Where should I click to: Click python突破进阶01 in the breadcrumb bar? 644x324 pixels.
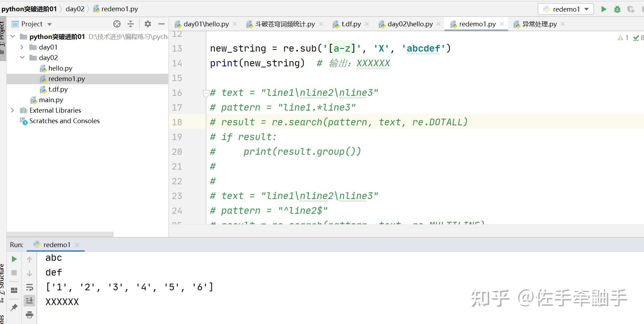[x=29, y=9]
